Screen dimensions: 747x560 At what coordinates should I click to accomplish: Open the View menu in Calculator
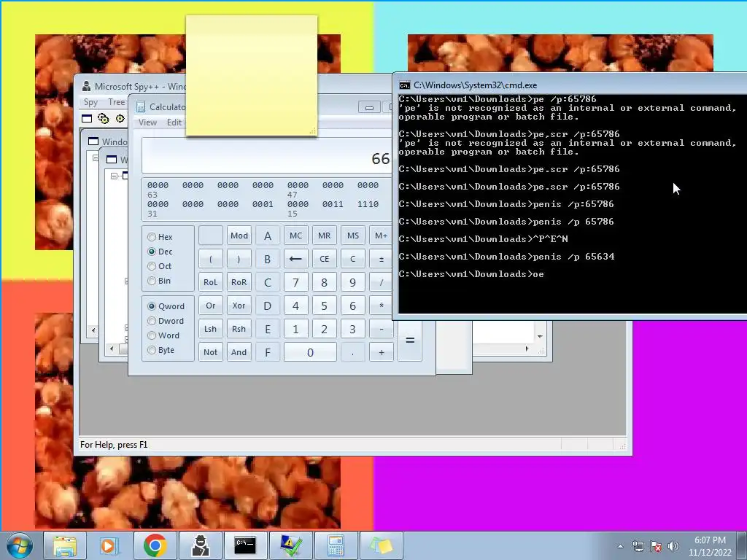coord(147,122)
